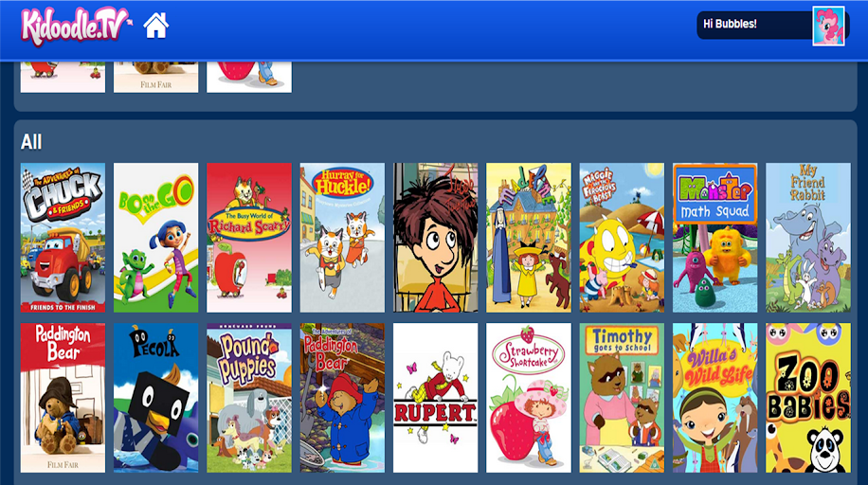
Task: Select Timothy Goes to School
Action: pos(622,398)
